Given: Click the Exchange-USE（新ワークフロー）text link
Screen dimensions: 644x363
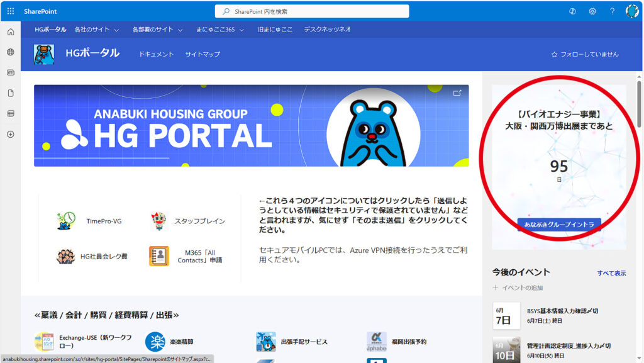Looking at the screenshot, I should [x=96, y=342].
